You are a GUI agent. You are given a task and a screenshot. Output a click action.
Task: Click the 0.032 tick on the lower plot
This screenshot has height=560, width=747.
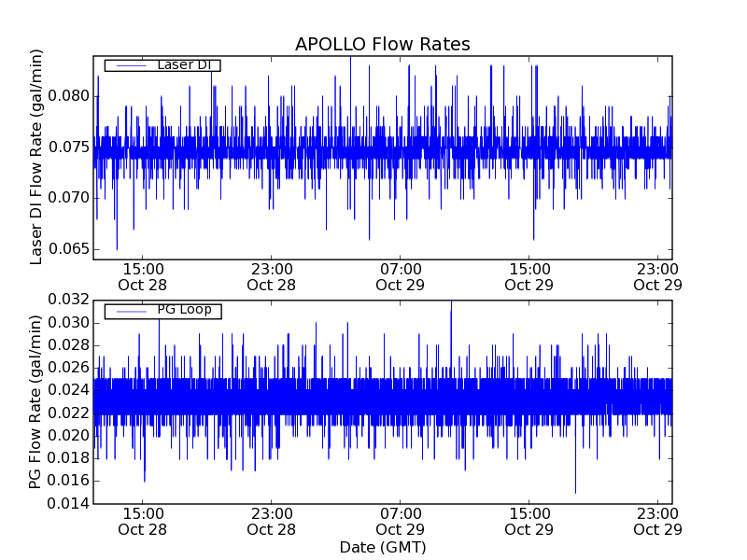tap(67, 300)
